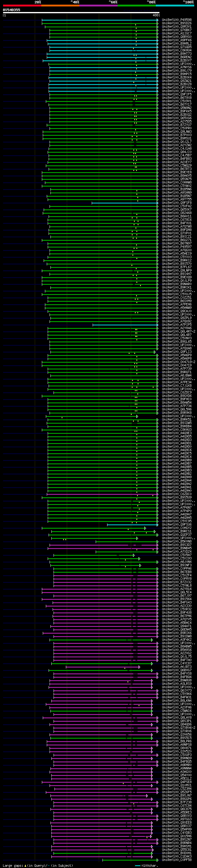Select the UniRef100_A7NYS6 label
The width and height of the screenshot is (197, 868).
[x=176, y=67]
